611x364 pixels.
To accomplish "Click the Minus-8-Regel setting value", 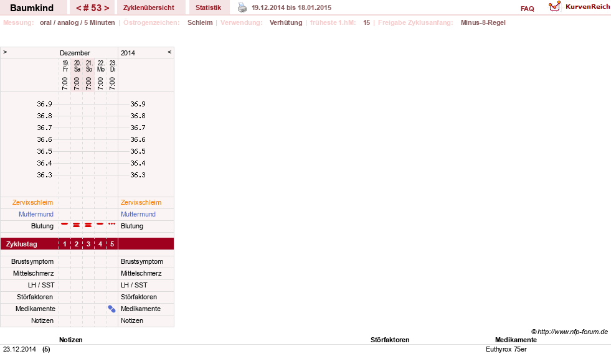I will click(483, 22).
